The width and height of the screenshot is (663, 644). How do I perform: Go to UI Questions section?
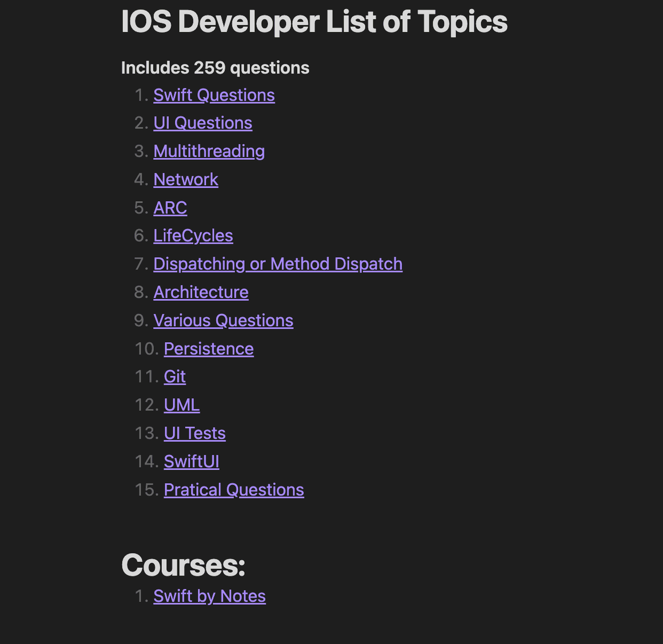pyautogui.click(x=203, y=123)
